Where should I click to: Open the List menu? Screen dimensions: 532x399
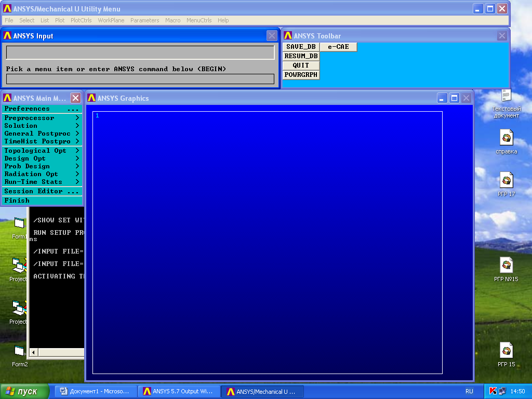[45, 20]
